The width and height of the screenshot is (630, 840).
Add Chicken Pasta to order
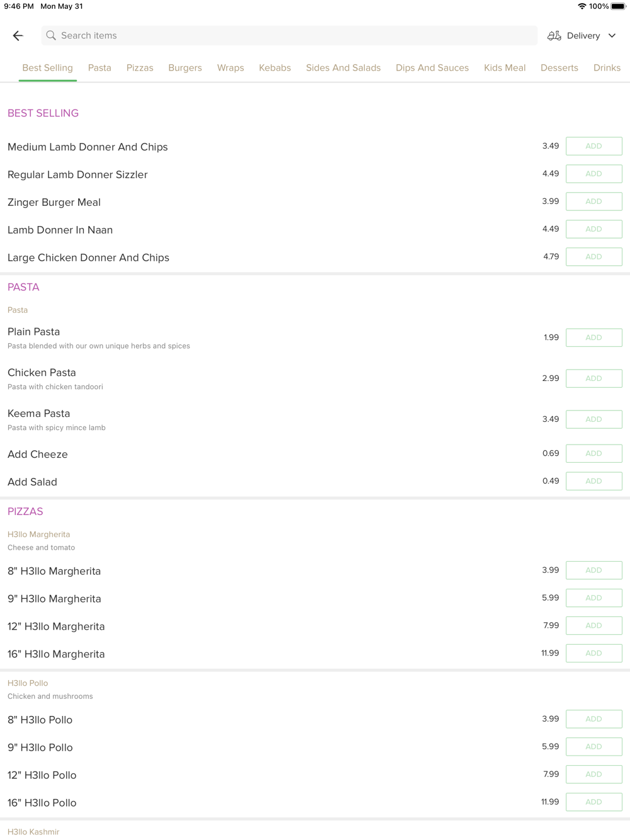coord(594,378)
